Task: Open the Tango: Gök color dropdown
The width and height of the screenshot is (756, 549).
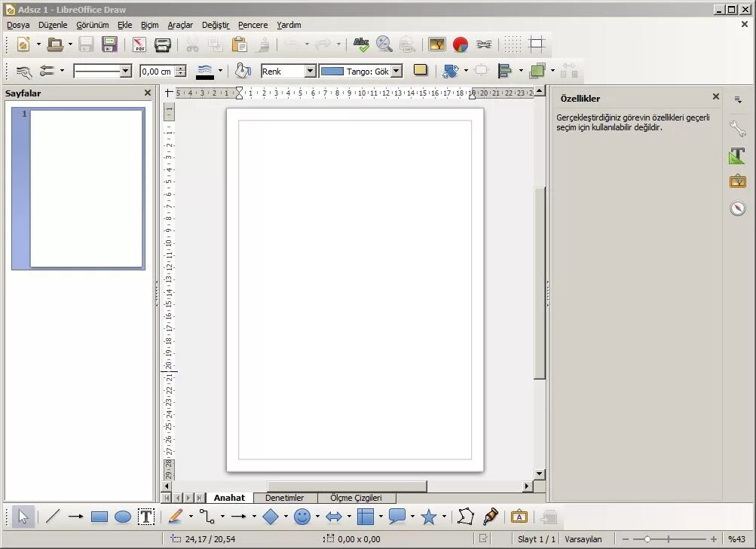Action: coord(396,72)
